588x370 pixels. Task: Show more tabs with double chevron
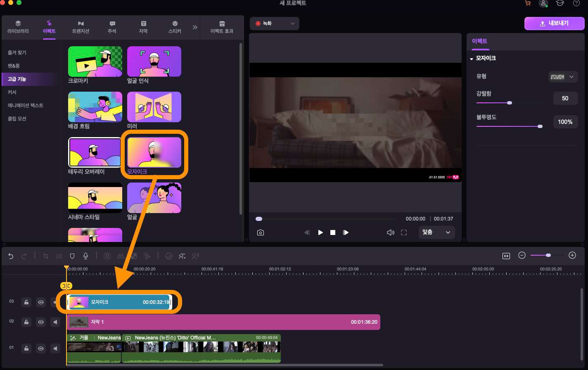point(195,27)
